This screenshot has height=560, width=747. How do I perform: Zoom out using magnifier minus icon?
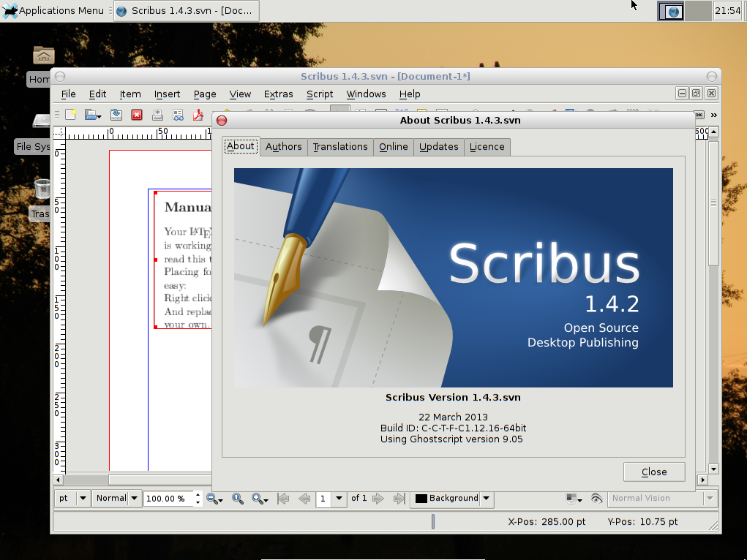212,499
